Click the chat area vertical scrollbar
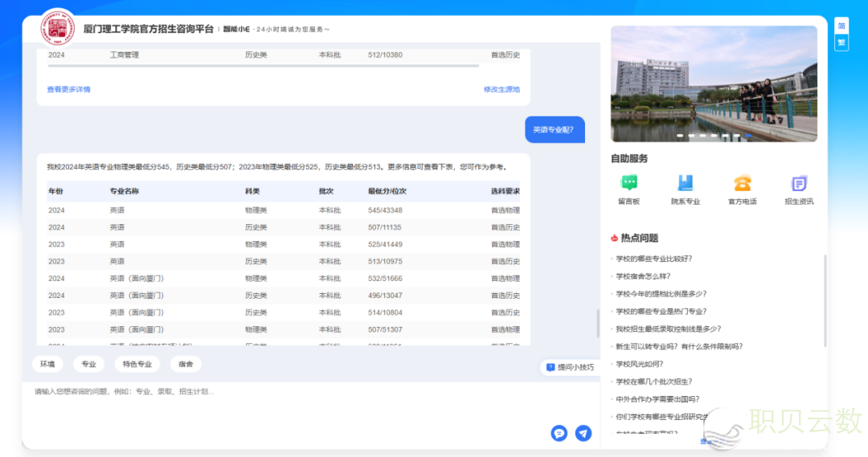Image resolution: width=868 pixels, height=457 pixels. point(598,323)
